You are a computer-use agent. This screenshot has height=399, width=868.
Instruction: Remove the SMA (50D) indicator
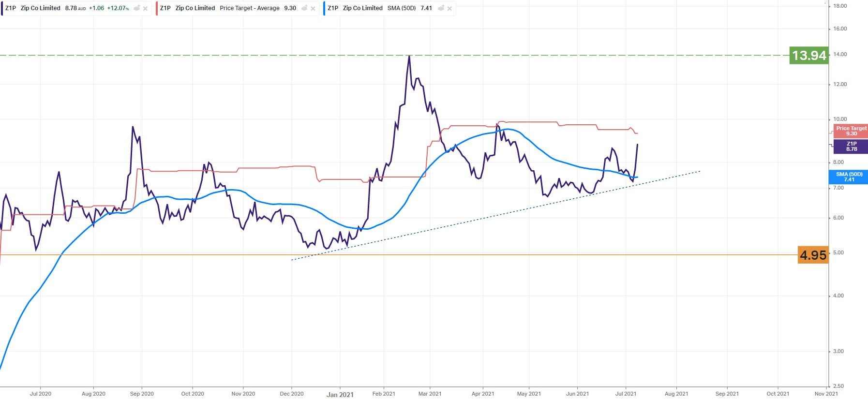click(449, 8)
